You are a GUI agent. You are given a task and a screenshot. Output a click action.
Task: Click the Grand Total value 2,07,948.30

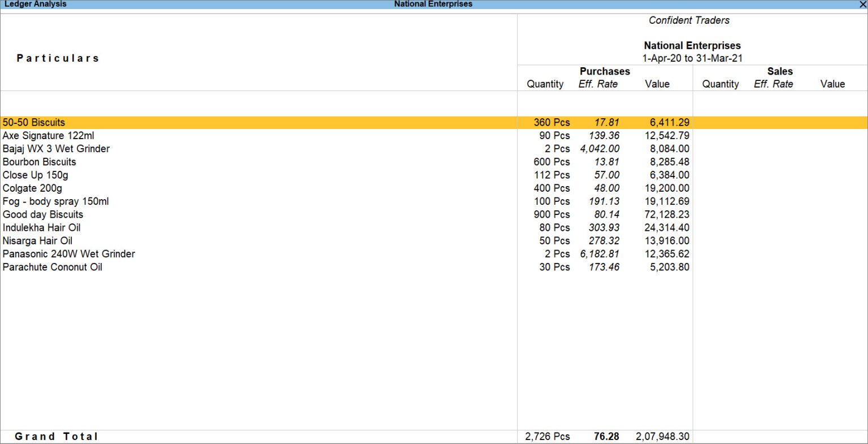point(662,437)
